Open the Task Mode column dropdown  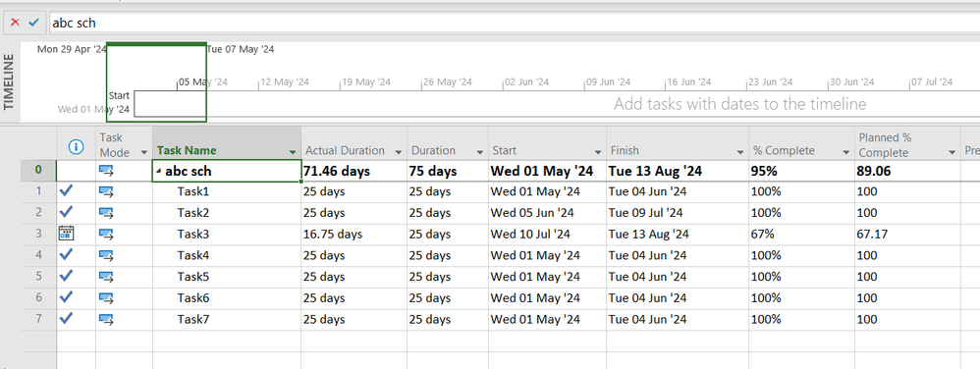(x=144, y=152)
